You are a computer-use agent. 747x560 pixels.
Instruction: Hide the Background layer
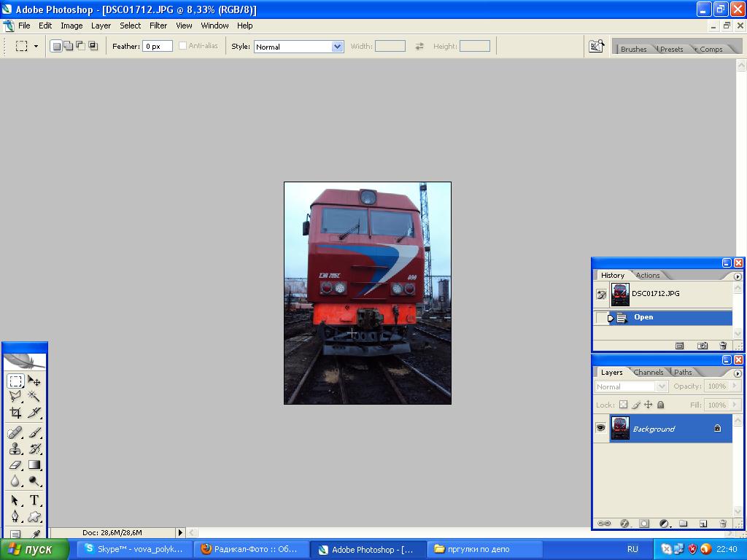(x=601, y=428)
